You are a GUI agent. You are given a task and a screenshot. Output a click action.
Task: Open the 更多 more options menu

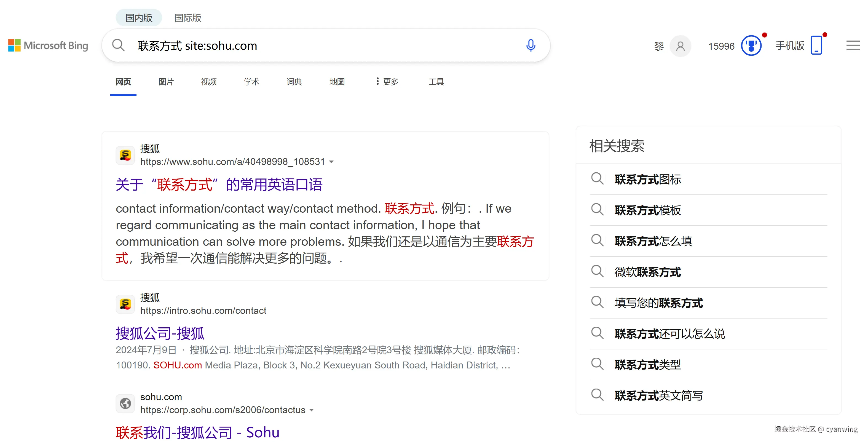pyautogui.click(x=387, y=82)
